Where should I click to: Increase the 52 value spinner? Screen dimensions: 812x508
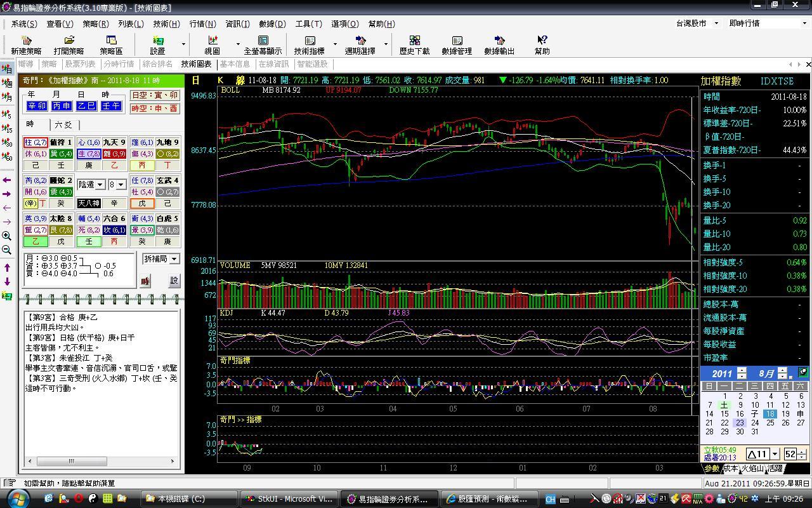point(802,451)
